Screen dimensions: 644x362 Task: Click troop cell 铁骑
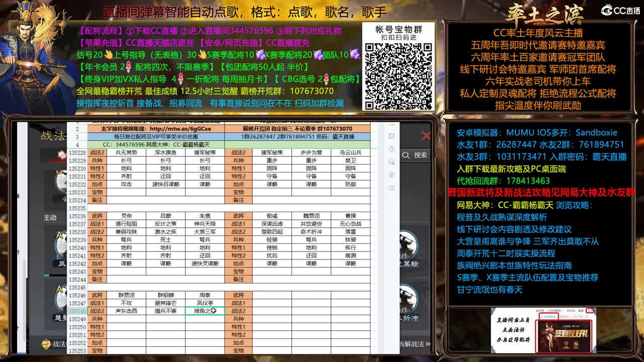click(x=350, y=240)
